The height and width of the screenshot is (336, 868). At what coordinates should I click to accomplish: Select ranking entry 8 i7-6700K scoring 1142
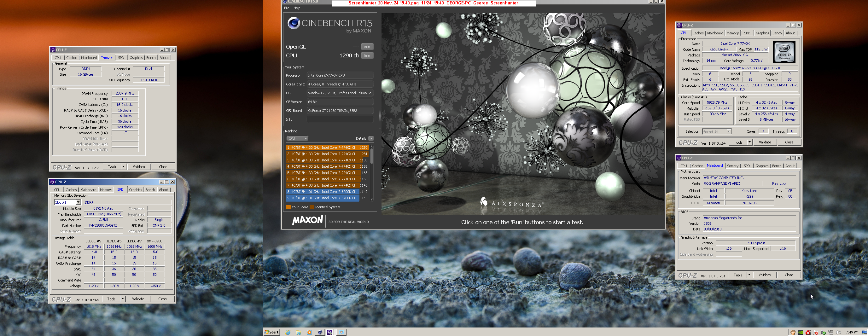327,192
